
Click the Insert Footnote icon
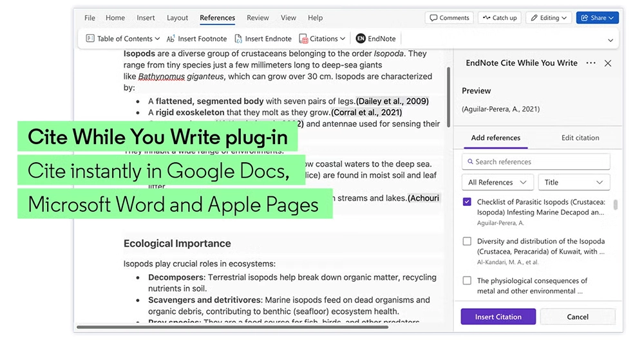click(171, 39)
